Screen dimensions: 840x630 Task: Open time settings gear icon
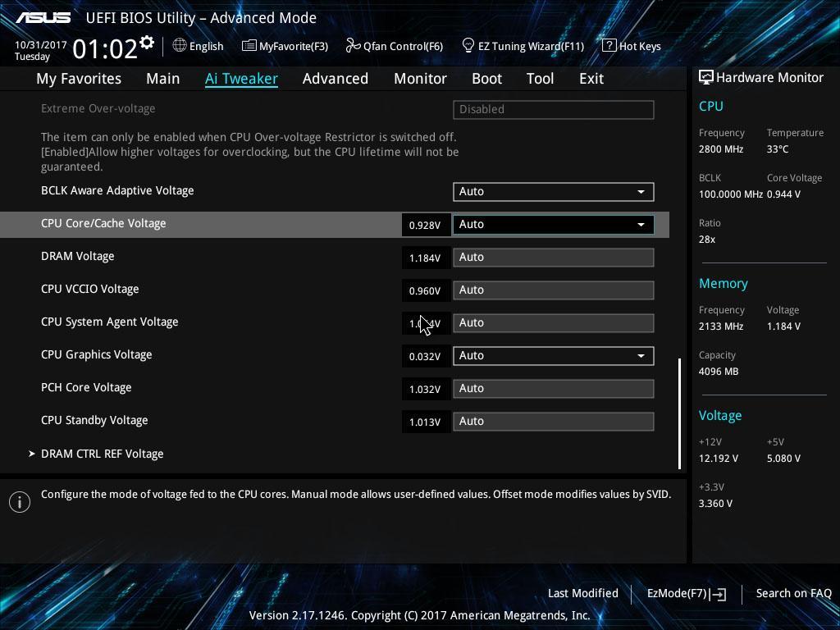point(147,43)
